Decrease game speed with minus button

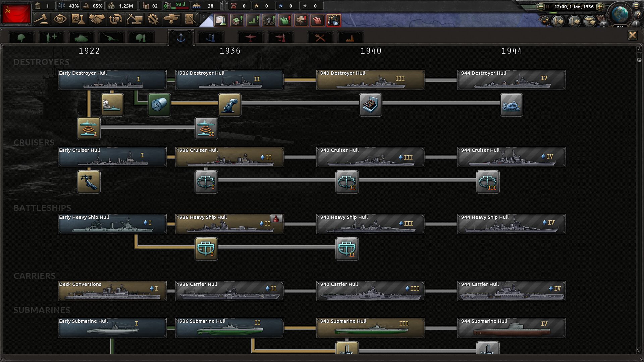point(541,6)
